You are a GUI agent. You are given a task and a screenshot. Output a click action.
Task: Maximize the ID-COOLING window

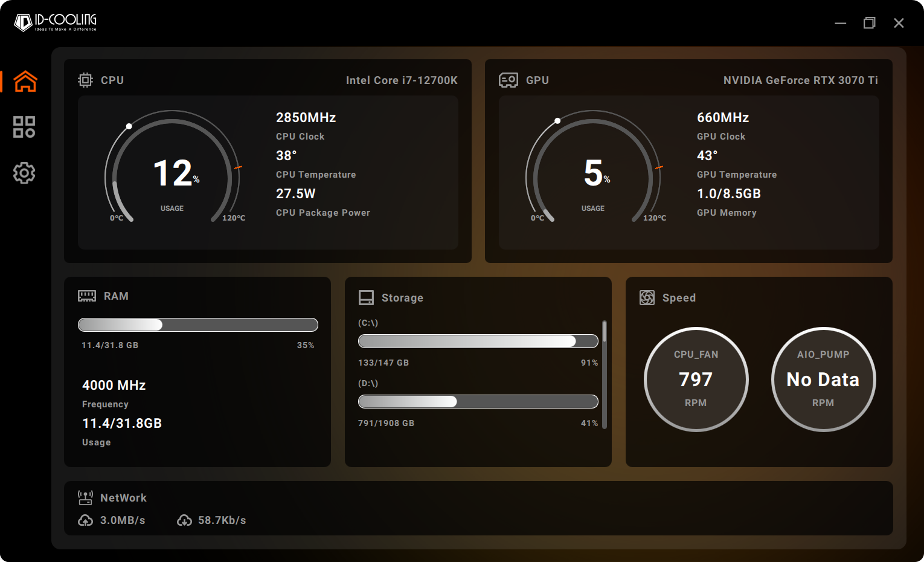(869, 23)
